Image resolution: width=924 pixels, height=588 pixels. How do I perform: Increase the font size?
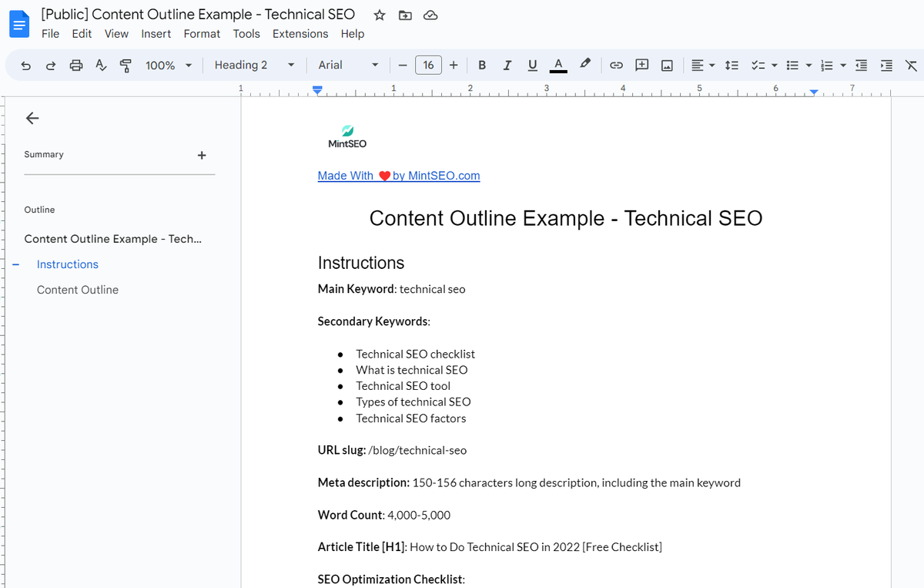pyautogui.click(x=454, y=66)
